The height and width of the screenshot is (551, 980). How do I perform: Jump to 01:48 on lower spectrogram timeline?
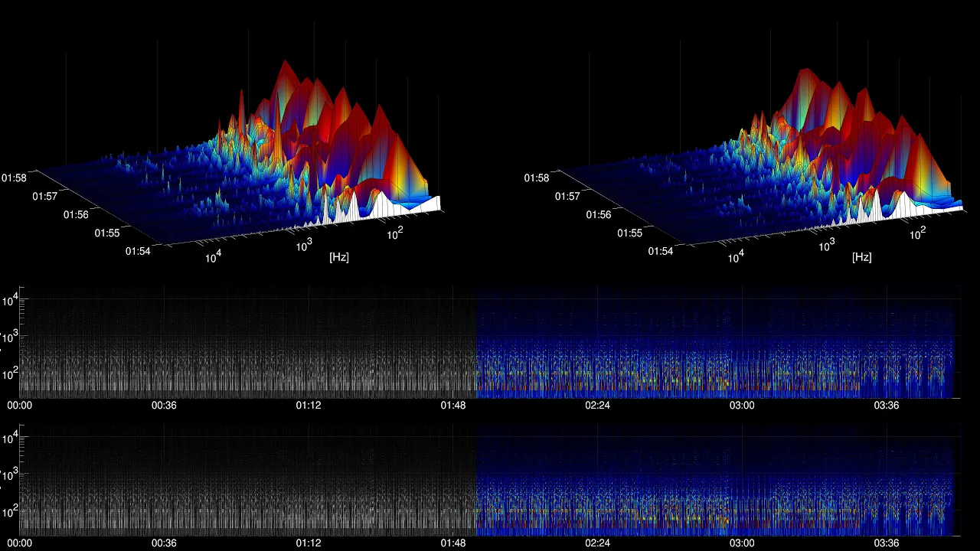[453, 543]
